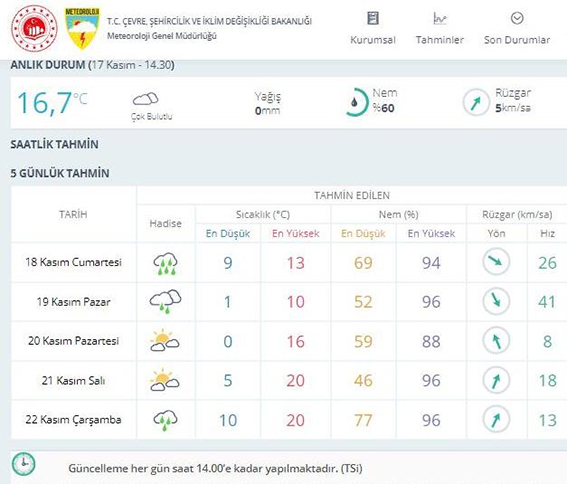Collapse the 5 GÜNLÜK TAHMİN section

coord(60,173)
